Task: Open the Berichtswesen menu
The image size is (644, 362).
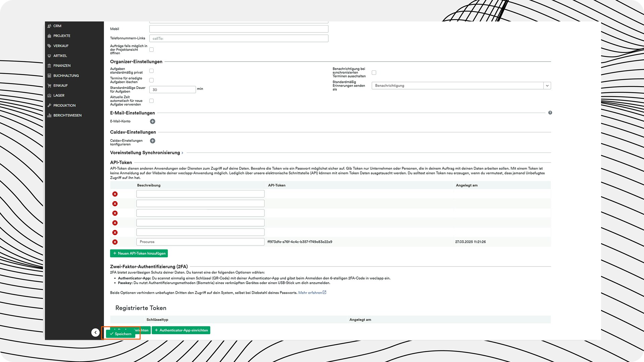Action: 67,115
